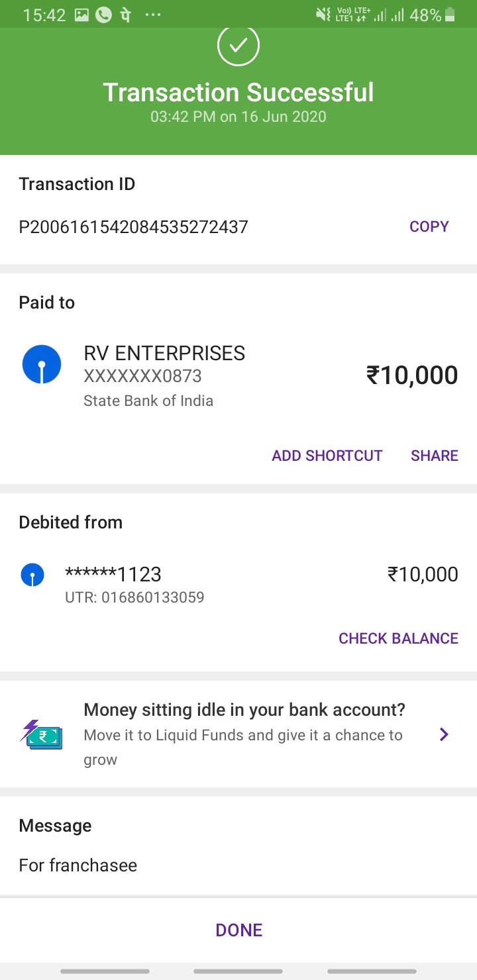Tap the muted sound icon in status bar
Screen dimensions: 477x980
323,15
